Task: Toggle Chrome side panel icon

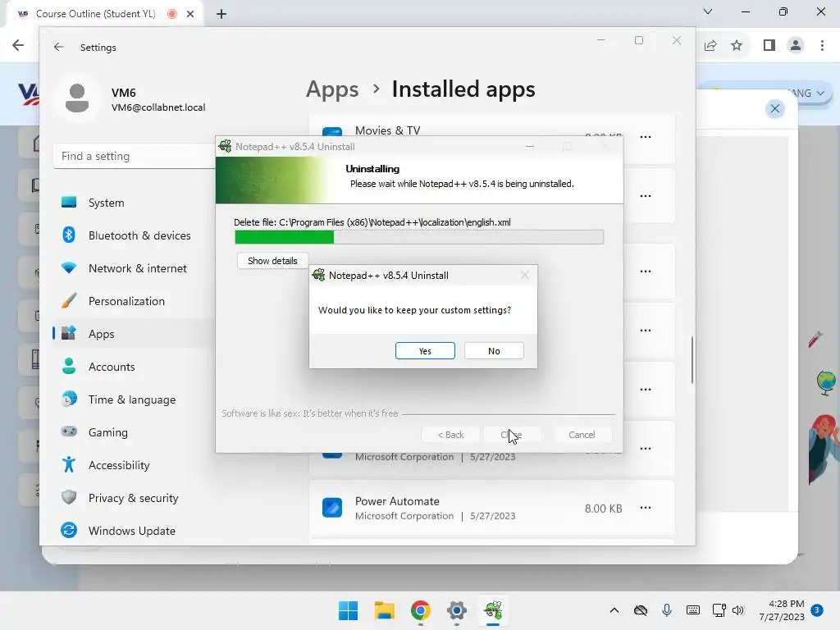Action: click(x=769, y=46)
